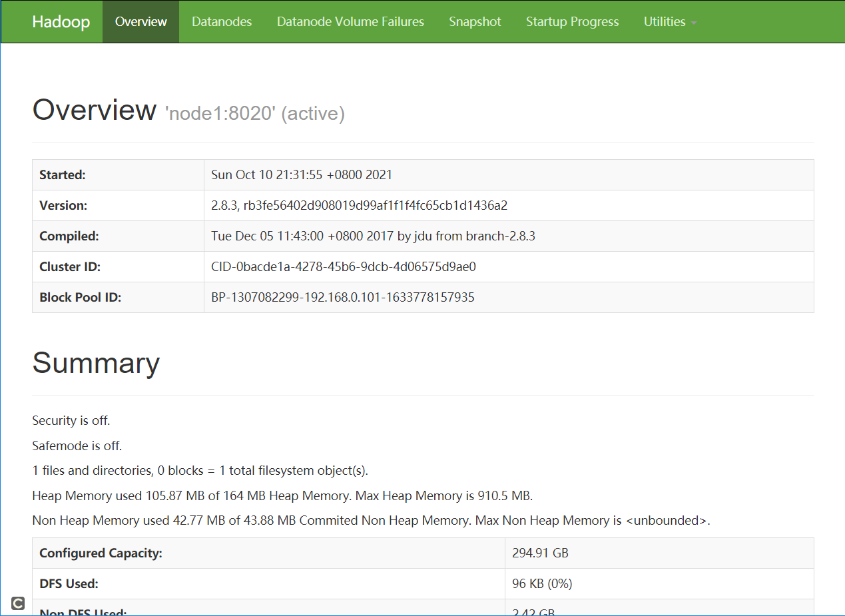Click the Cluster ID: row label
Viewport: 845px width, 616px height.
tap(70, 267)
